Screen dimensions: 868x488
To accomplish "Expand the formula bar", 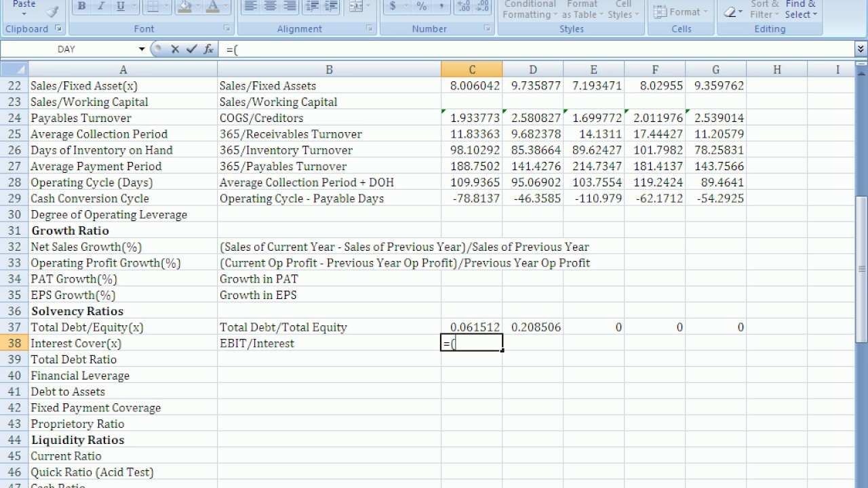I will coord(861,49).
